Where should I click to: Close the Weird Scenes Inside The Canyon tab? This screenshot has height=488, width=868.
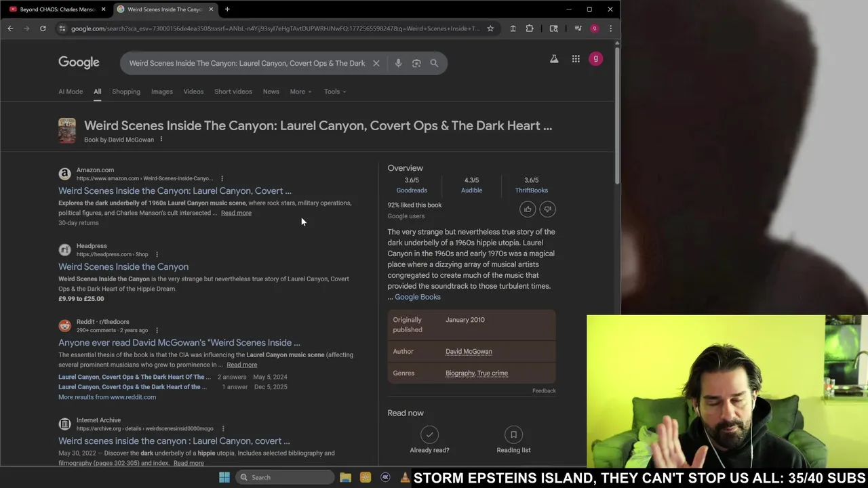pyautogui.click(x=211, y=9)
